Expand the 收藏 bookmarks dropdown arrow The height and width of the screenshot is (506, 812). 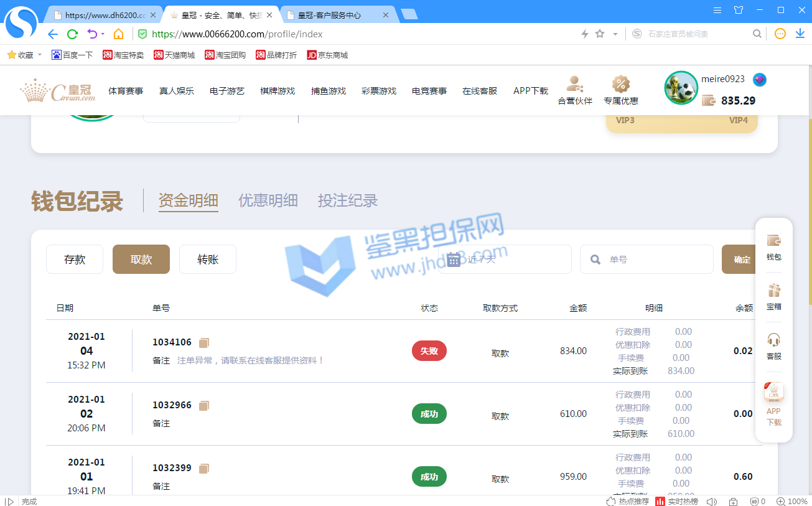(40, 55)
